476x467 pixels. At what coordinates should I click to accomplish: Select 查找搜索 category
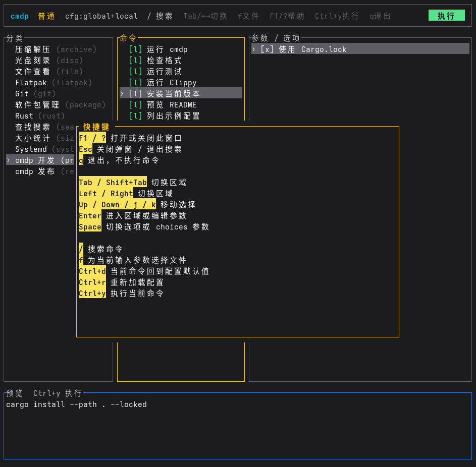[x=44, y=127]
